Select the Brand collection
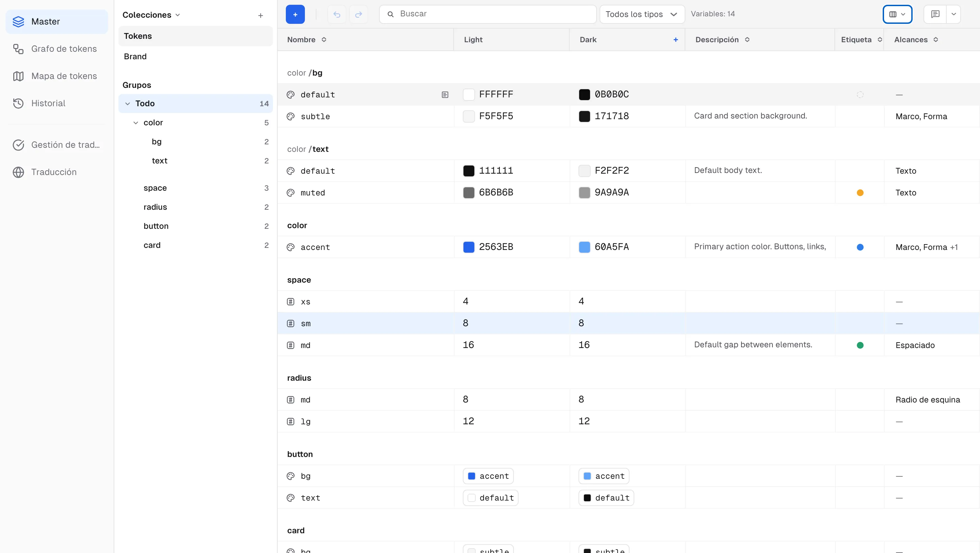980x553 pixels. click(x=196, y=56)
